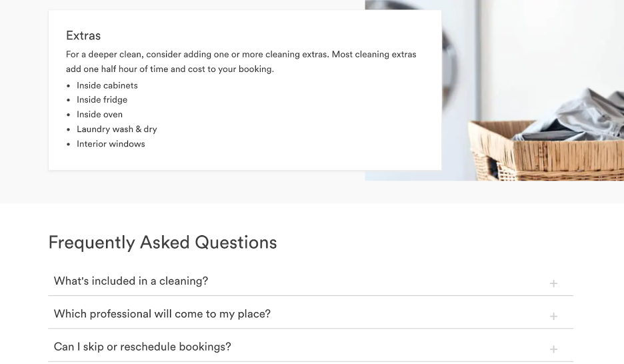Click the "Interior windows" list item
624x364 pixels.
click(111, 144)
